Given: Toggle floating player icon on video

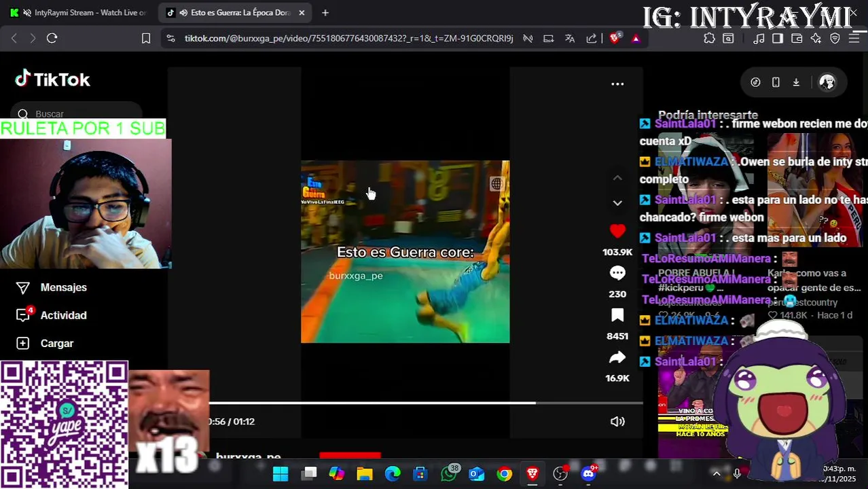Looking at the screenshot, I should pos(496,184).
